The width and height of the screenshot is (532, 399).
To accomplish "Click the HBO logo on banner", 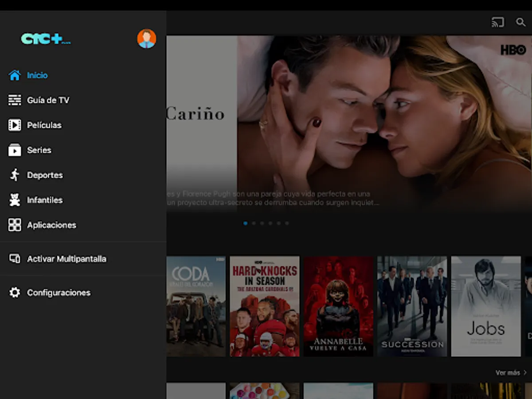I will pos(513,50).
